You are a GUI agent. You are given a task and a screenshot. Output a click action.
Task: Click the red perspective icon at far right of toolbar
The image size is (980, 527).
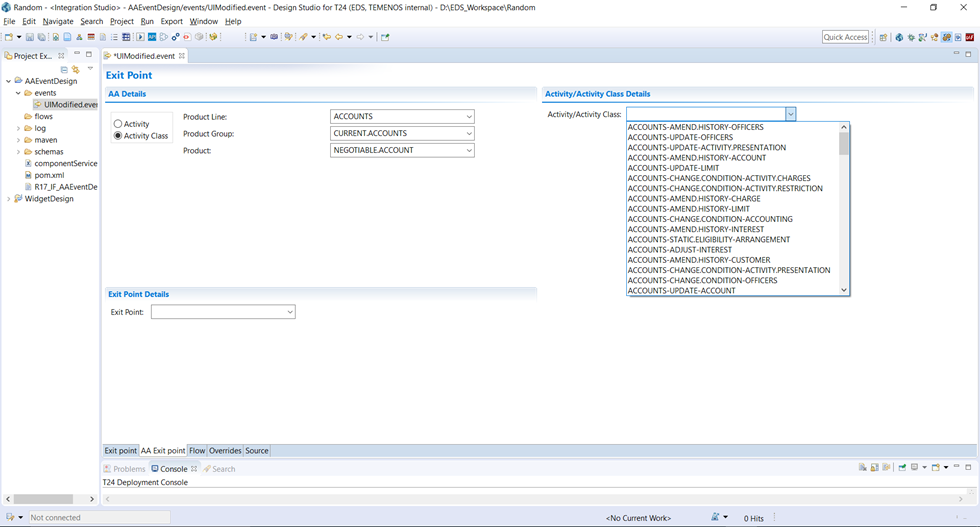coord(969,37)
